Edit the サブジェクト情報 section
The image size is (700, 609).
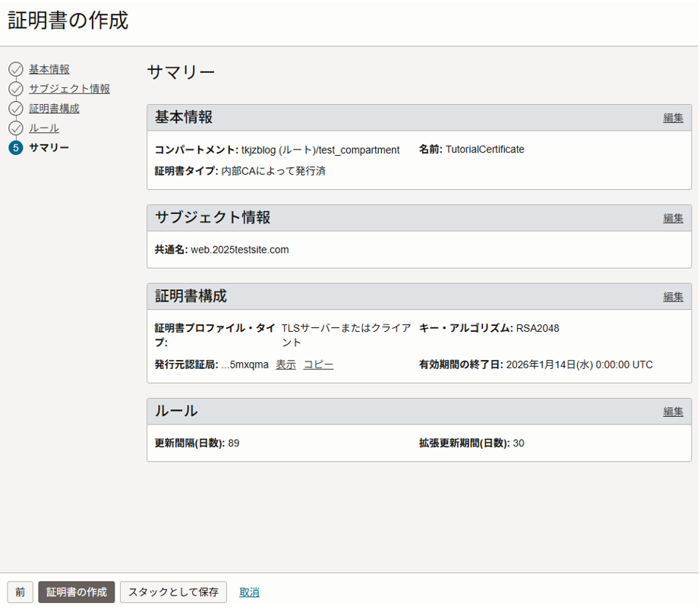coord(673,218)
